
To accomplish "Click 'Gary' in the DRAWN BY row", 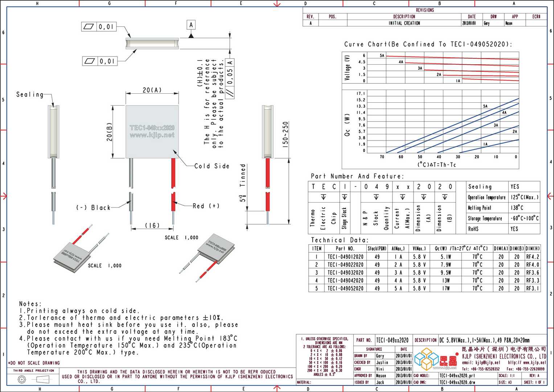I will point(380,356).
